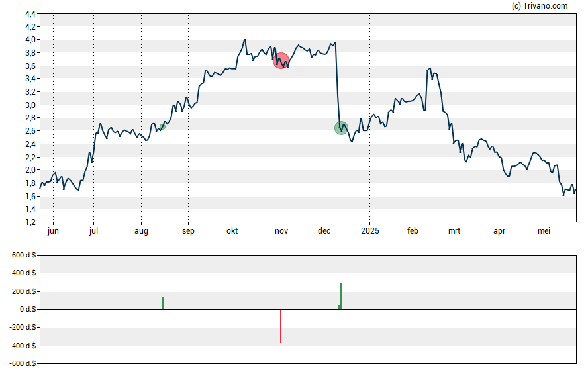
Task: Click the '200 d.$' axis label
Action: click(24, 291)
